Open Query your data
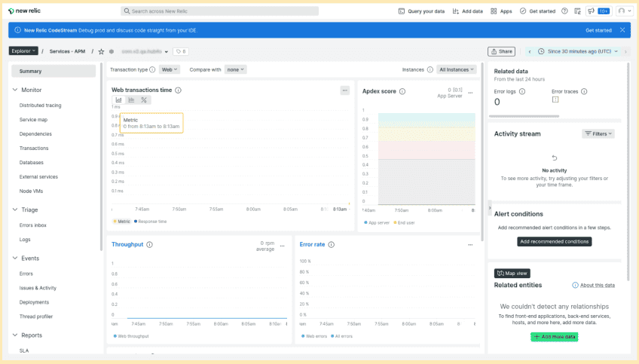Screen dimensions: 639x364 pyautogui.click(x=421, y=11)
